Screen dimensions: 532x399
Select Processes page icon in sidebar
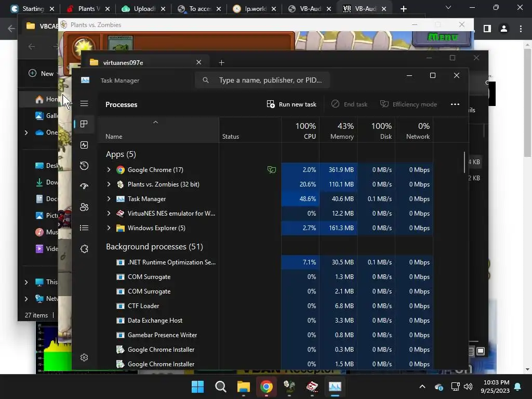pyautogui.click(x=84, y=124)
